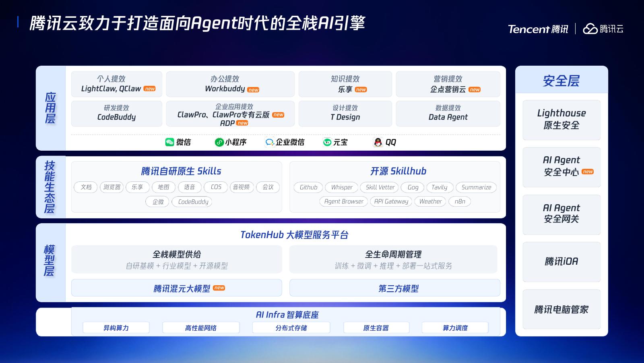
Task: Click the AI Infra 智算底座 heading
Action: 287,315
